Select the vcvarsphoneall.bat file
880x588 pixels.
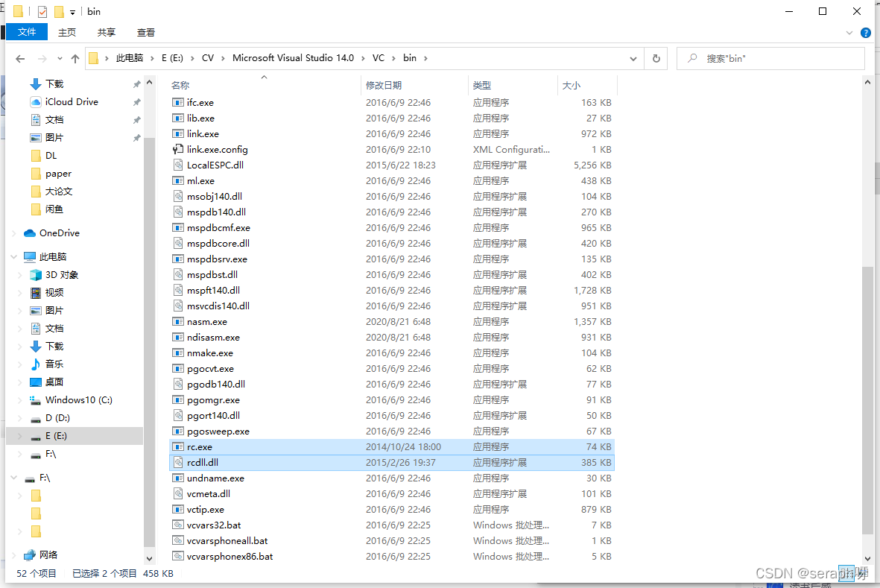click(391, 541)
